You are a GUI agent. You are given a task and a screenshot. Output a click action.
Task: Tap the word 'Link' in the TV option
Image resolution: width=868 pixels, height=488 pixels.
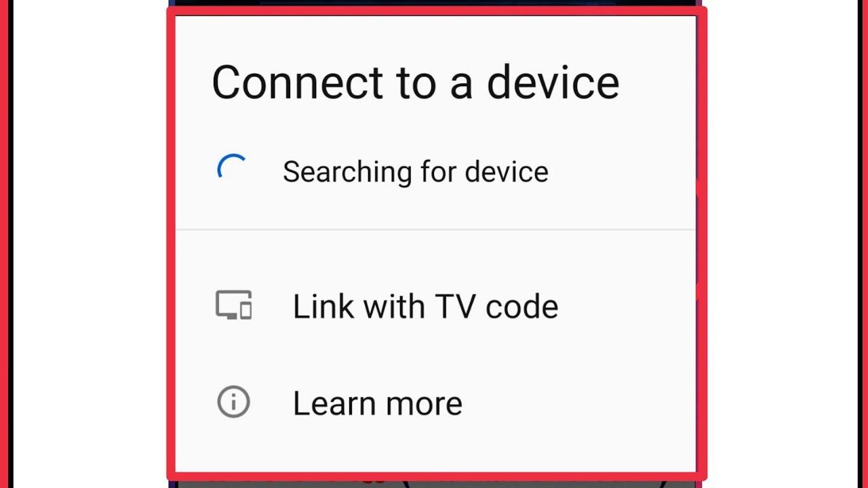coord(323,306)
